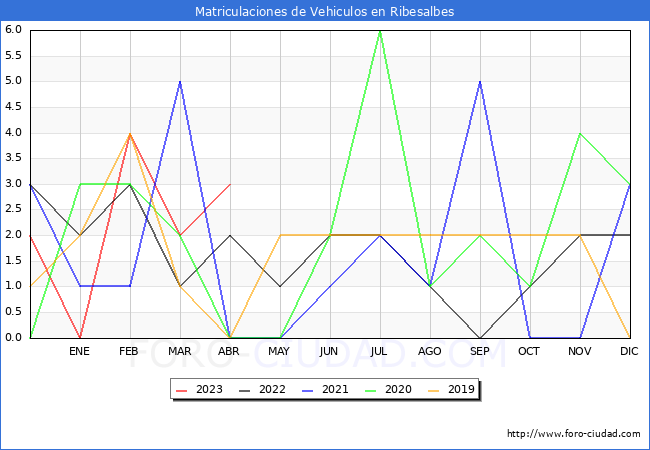This screenshot has width=650, height=450.
Task: Click the 3.0 value on the y-axis
Action: click(13, 184)
